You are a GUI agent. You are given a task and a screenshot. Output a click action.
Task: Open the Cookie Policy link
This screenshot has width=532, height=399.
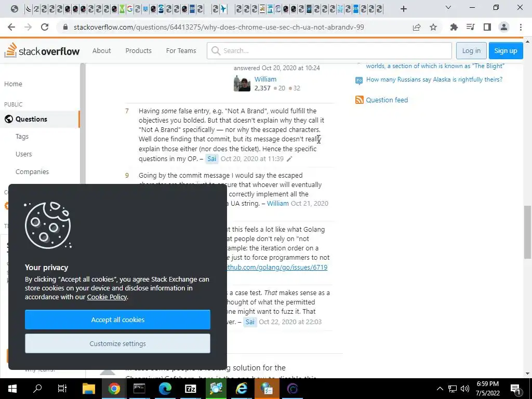[x=107, y=297]
